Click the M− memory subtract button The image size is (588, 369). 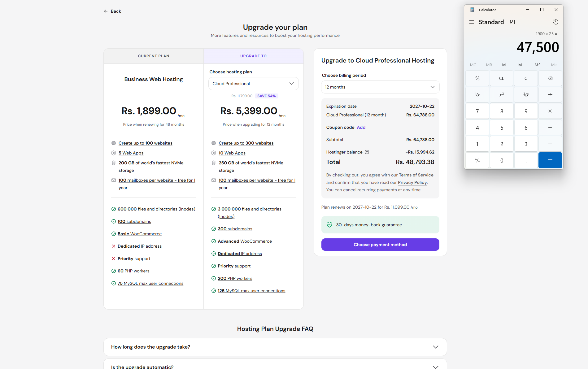521,65
